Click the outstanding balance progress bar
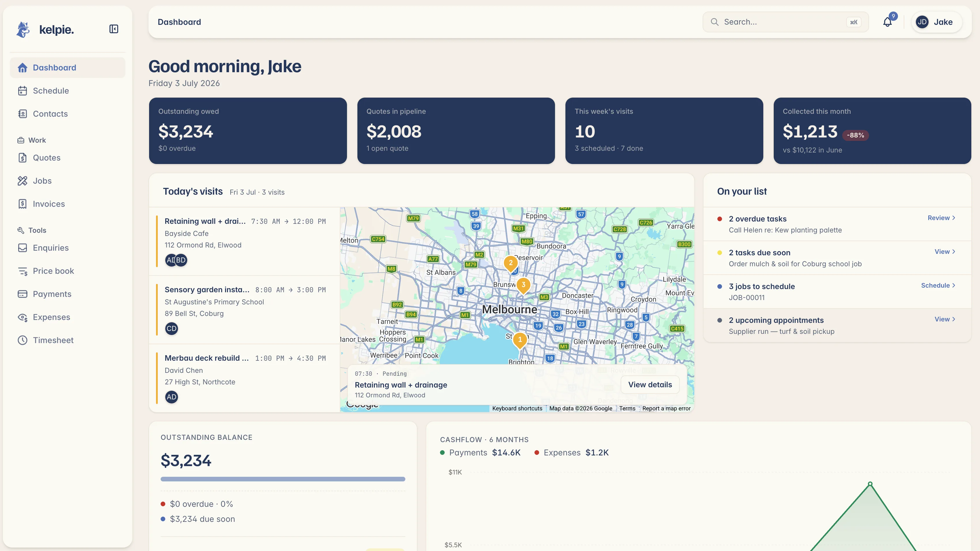Image resolution: width=980 pixels, height=551 pixels. point(283,479)
